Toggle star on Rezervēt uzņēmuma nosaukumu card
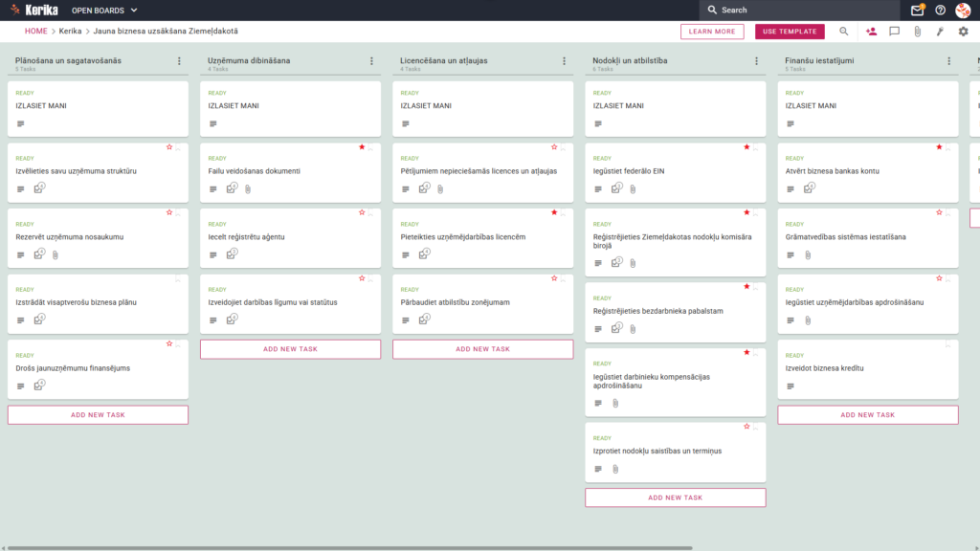Screen dimensions: 980x551 coord(169,212)
